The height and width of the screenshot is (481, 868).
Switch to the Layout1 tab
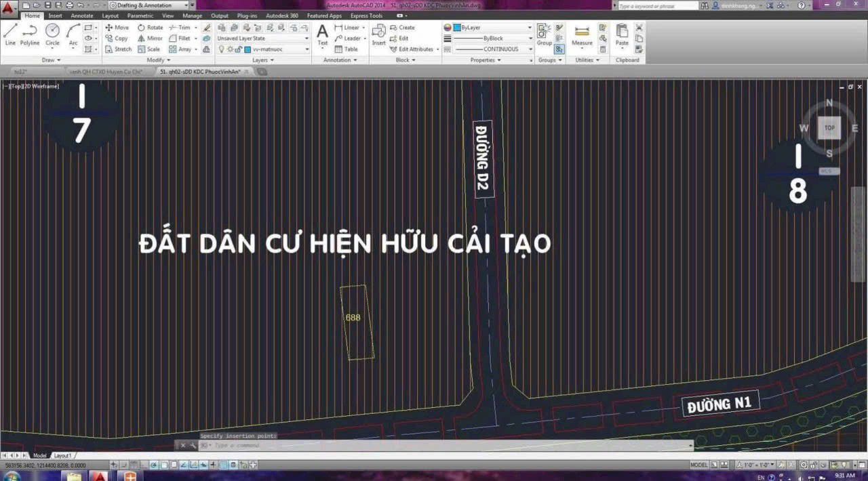(x=62, y=455)
